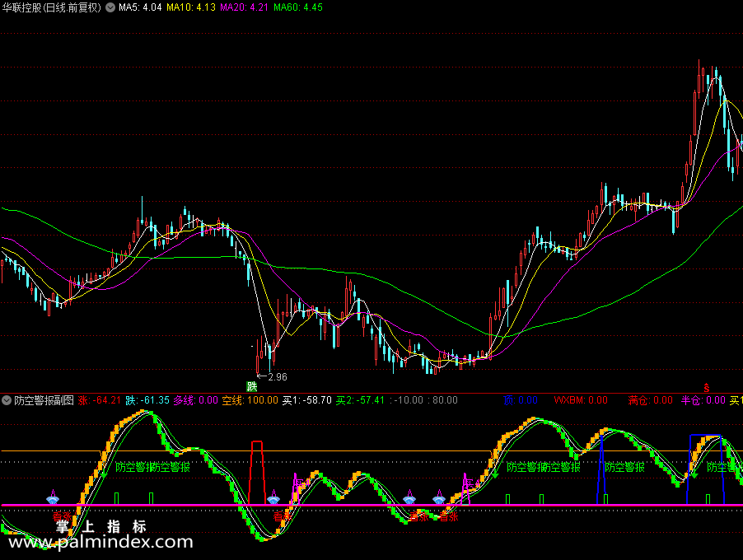Click the MA5: 4.04 indicator label
743x560 pixels.
pos(140,7)
